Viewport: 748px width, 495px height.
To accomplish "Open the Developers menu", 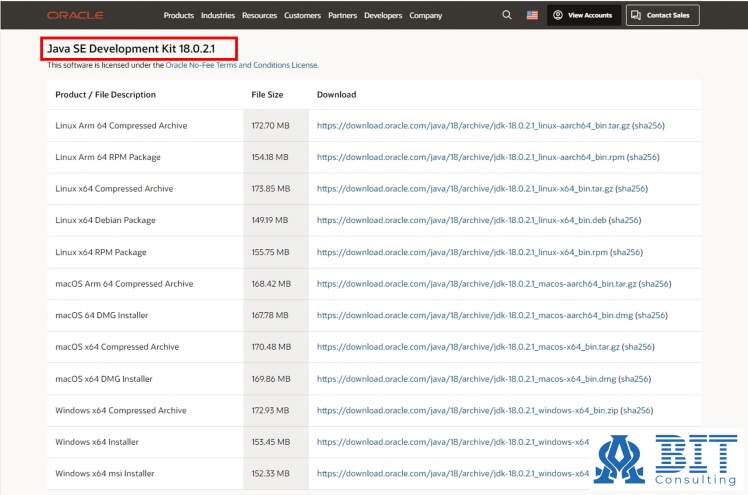I will (x=383, y=15).
